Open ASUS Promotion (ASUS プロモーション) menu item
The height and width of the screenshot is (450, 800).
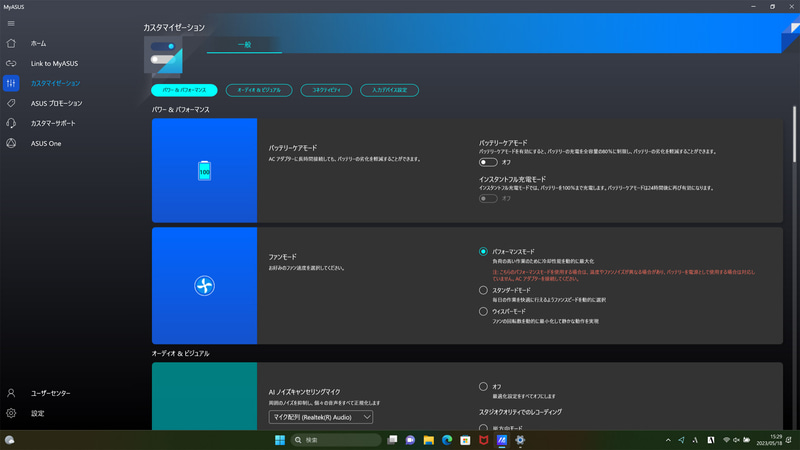pyautogui.click(x=56, y=104)
